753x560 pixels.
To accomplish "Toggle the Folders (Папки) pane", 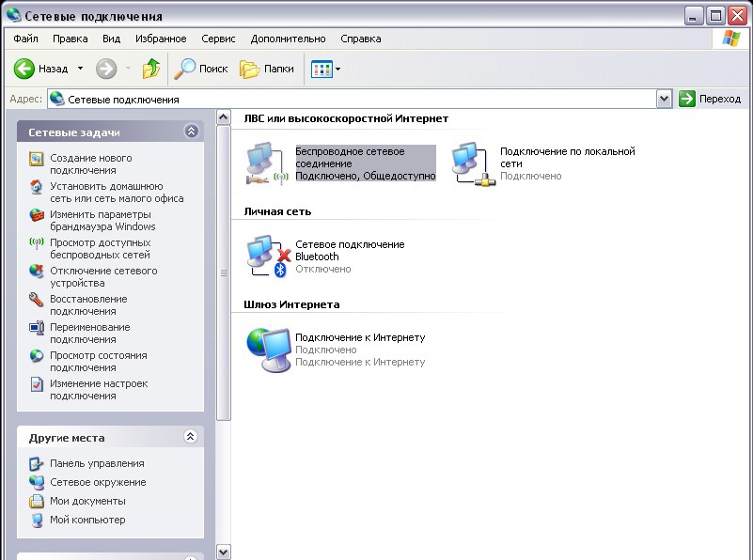I will click(267, 69).
